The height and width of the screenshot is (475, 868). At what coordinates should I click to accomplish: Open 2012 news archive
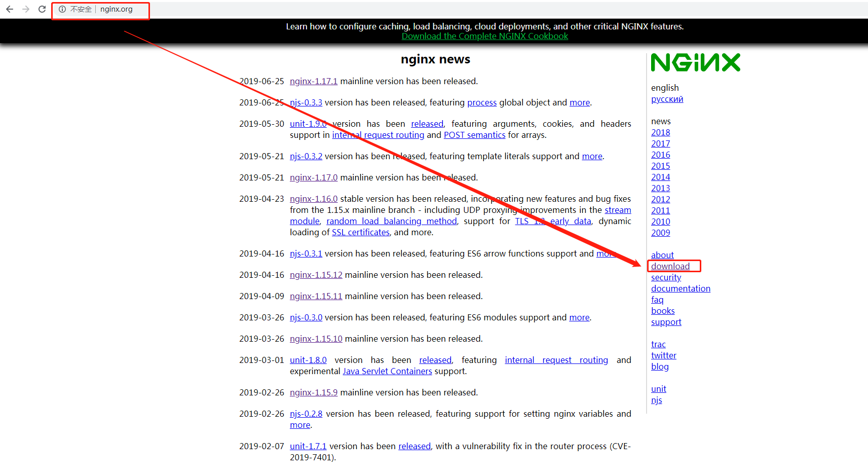[660, 199]
